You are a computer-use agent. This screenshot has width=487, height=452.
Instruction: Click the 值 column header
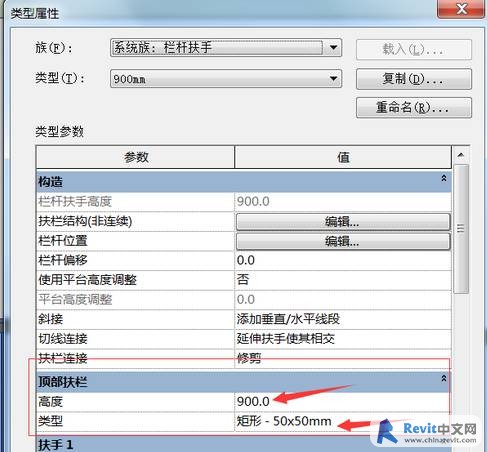[x=343, y=157]
